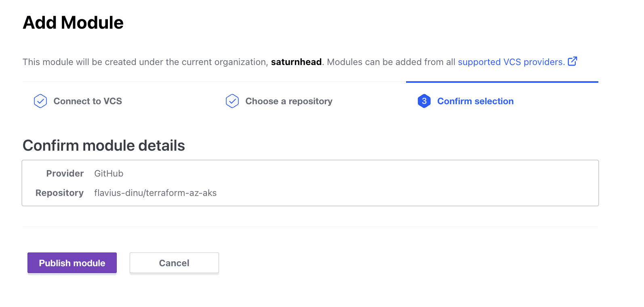
Task: Publish the module with purple button
Action: click(x=72, y=263)
